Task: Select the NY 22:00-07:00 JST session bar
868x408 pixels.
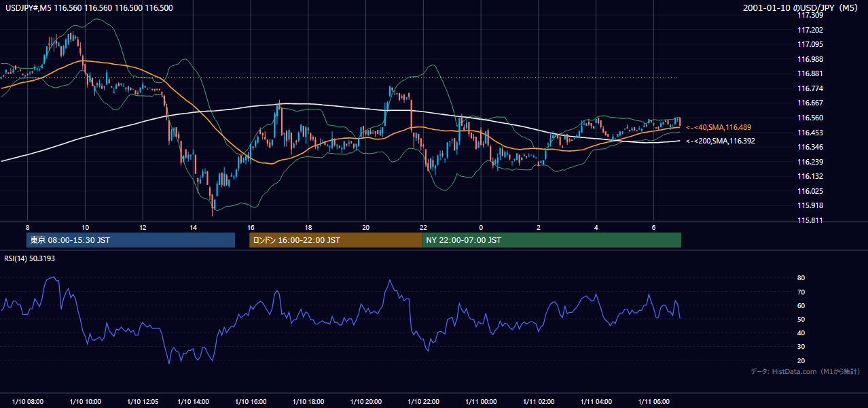Action: (551, 240)
